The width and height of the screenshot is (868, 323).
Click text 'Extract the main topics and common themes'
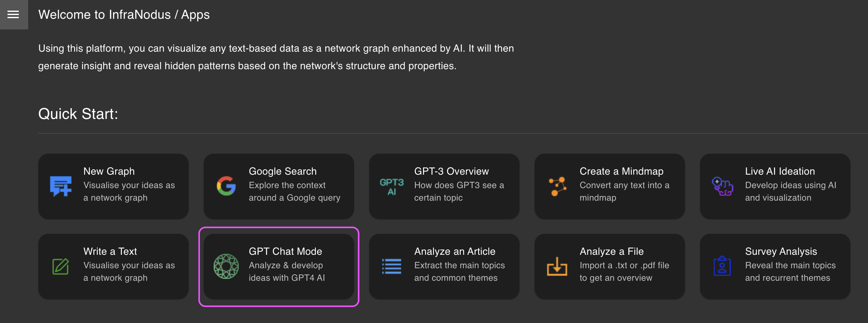coord(460,272)
